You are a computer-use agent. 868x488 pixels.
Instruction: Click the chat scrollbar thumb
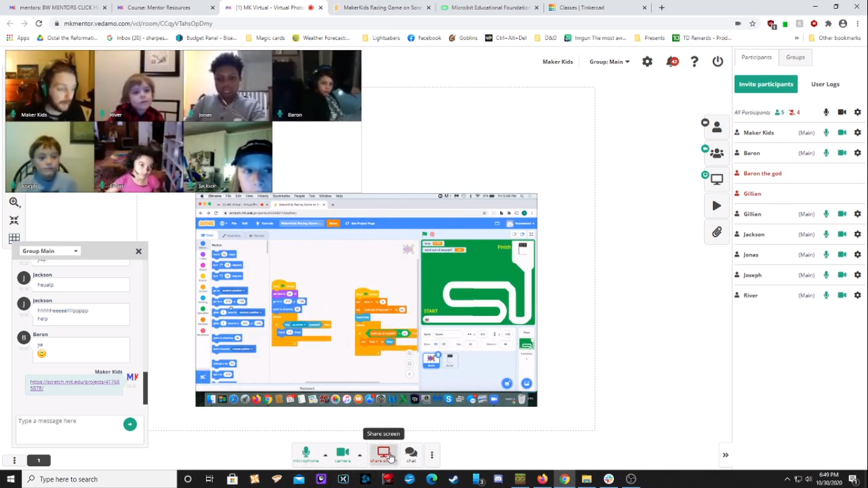tap(146, 388)
